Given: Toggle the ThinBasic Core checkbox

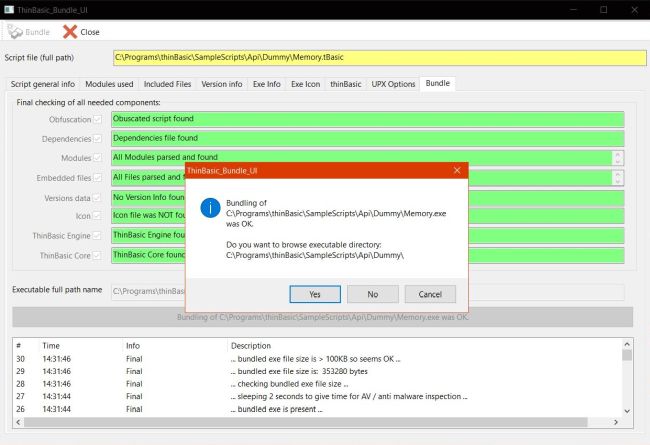Looking at the screenshot, I should point(97,255).
